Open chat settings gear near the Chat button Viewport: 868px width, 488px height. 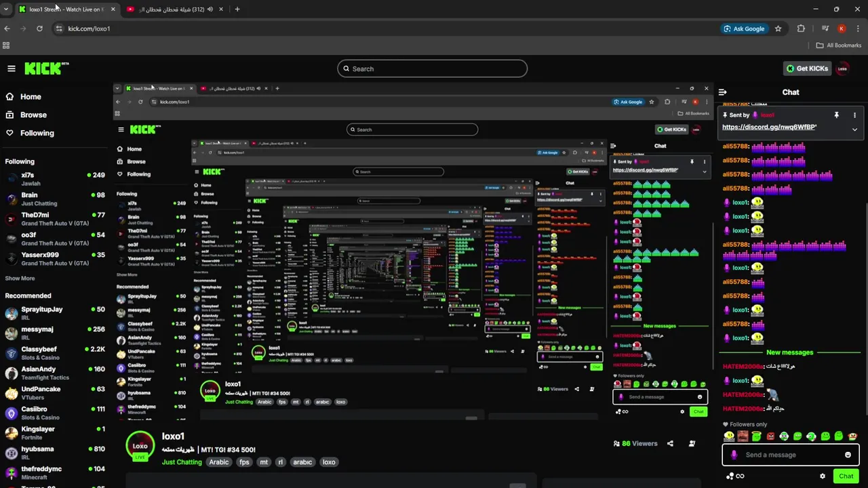[x=823, y=476]
